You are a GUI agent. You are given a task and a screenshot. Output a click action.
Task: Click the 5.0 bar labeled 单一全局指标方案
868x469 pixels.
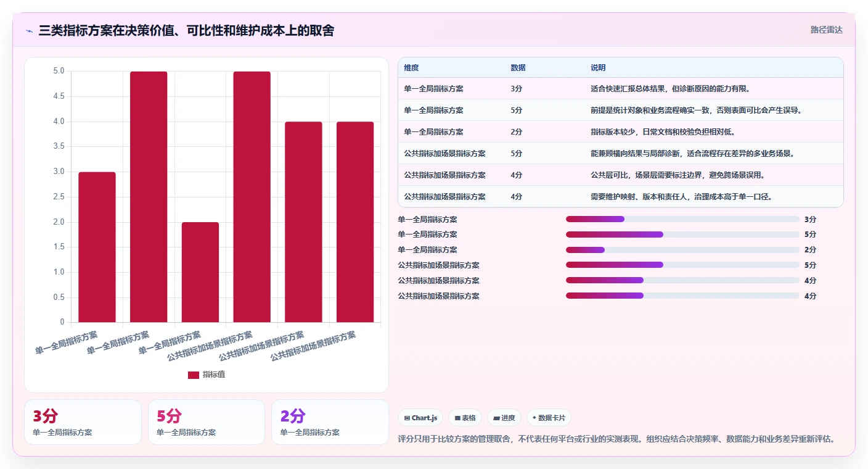coord(149,197)
